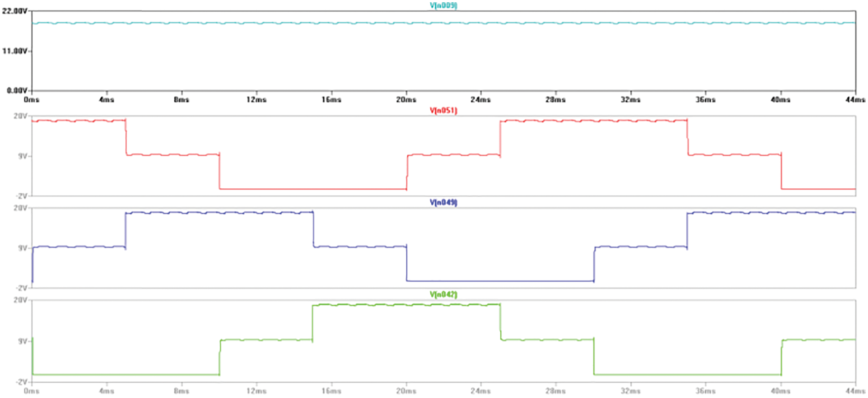Click the 20V axis label of V(n051) pane
This screenshot has height=398, width=868.
click(x=21, y=116)
